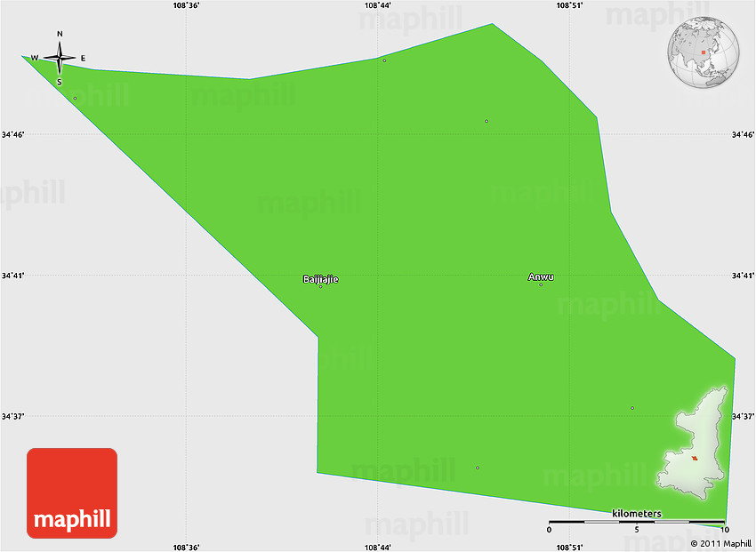
Task: Select the Anwu town dot marker
Action: point(541,284)
